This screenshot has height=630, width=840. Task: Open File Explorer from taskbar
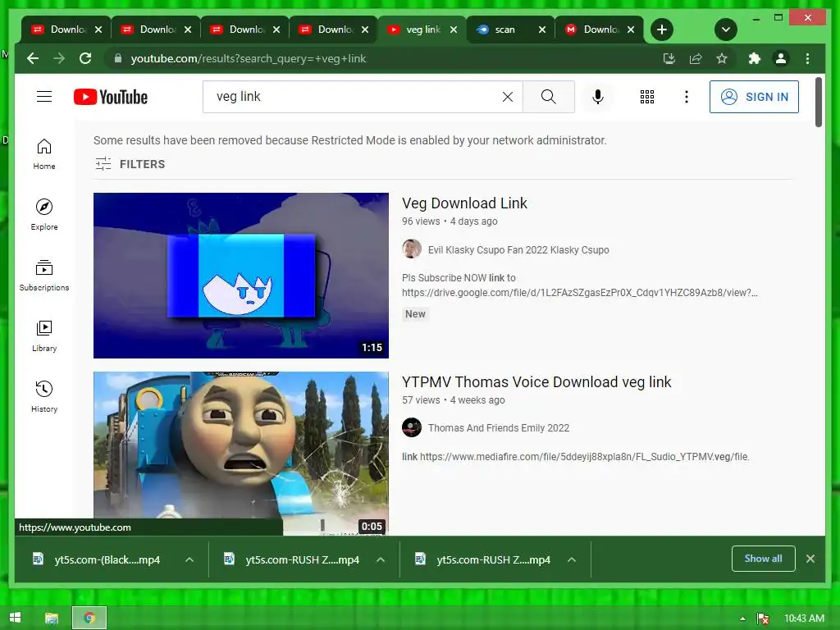(52, 619)
